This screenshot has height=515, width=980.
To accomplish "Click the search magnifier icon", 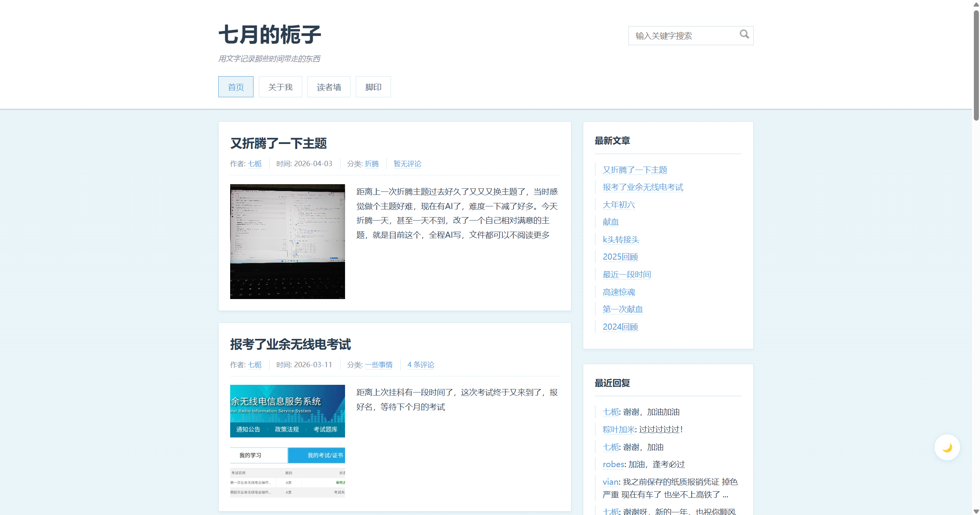I will pos(744,35).
